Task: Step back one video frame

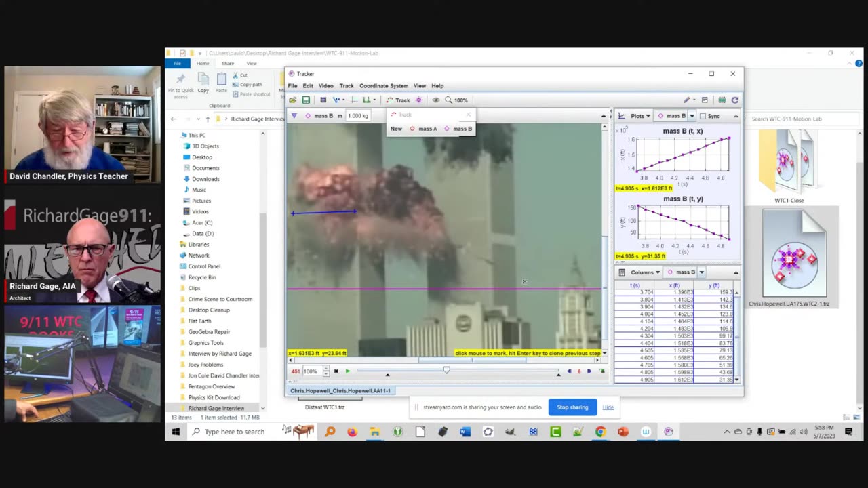Action: pos(569,371)
